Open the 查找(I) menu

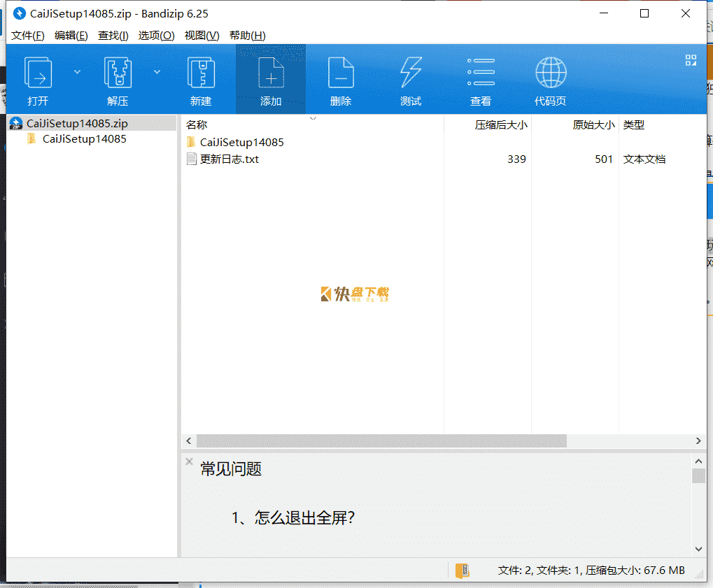[113, 36]
